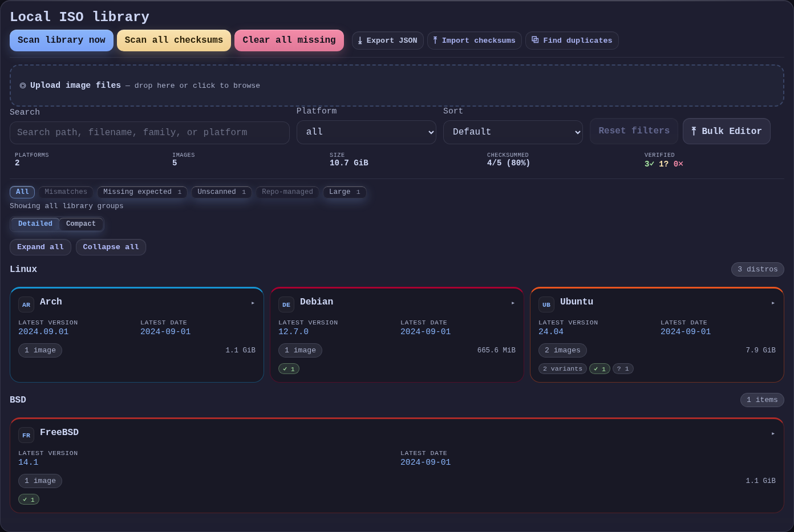Click the UB badge on Ubuntu card

(x=546, y=304)
